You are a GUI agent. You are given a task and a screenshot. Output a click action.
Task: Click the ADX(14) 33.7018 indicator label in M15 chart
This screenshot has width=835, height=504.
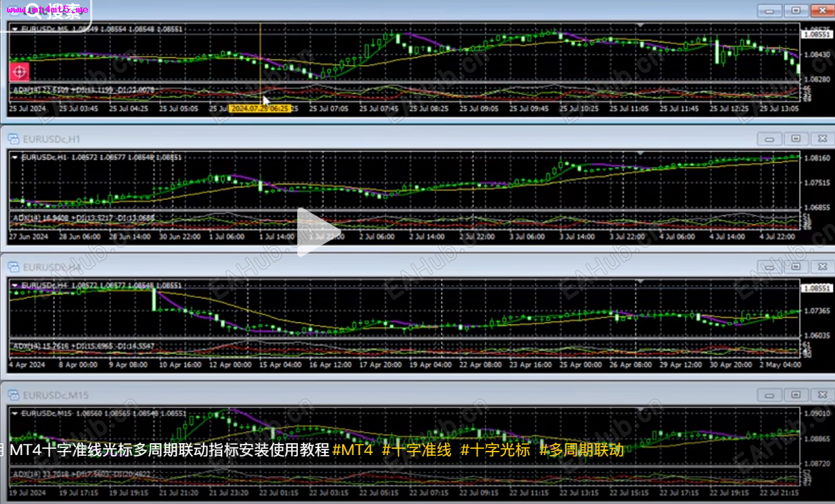pos(82,474)
